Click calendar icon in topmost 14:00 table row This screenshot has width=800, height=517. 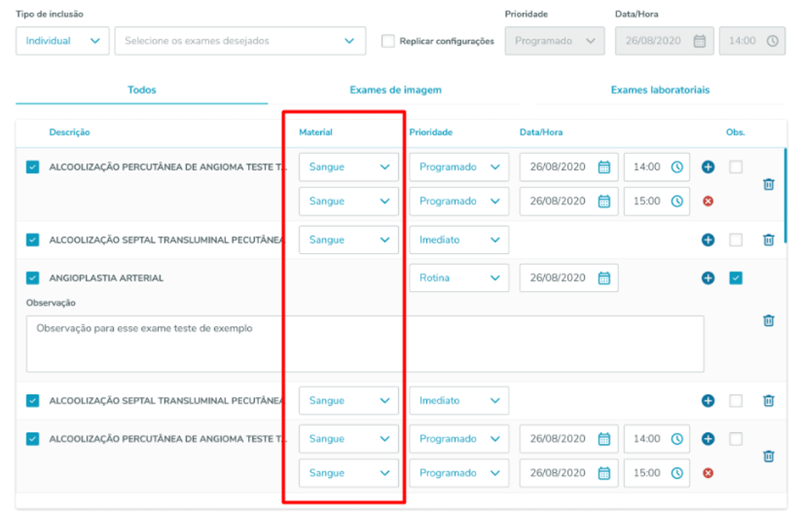(604, 167)
